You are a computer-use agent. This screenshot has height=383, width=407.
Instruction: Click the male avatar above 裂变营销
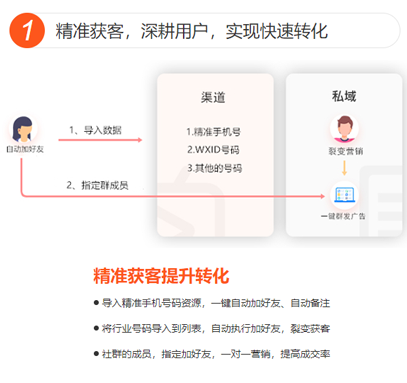pyautogui.click(x=345, y=129)
